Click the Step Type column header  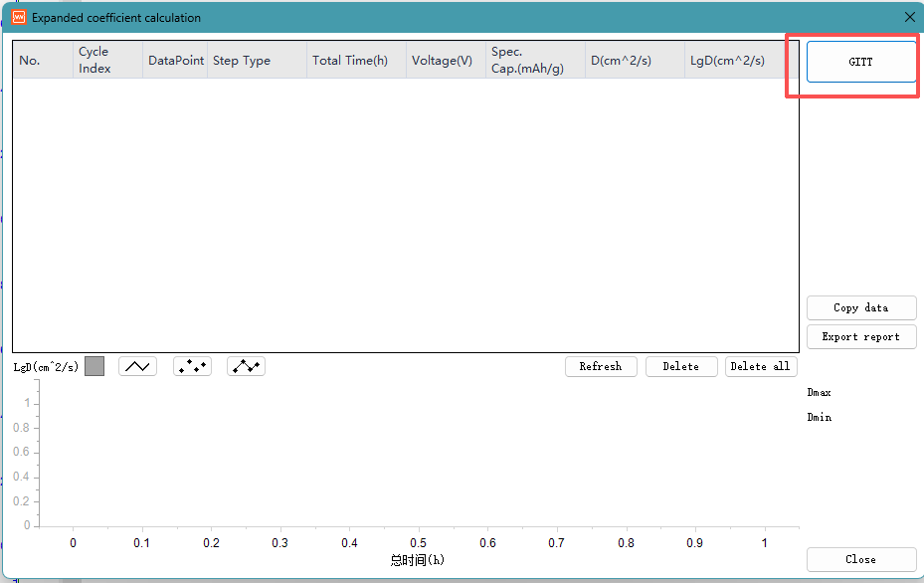click(x=257, y=61)
